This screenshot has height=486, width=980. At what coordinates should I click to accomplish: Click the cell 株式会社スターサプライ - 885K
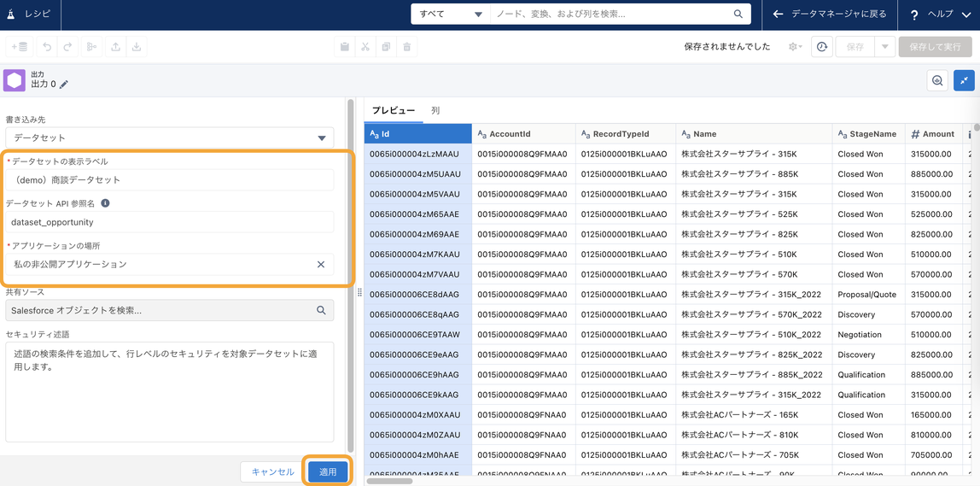(754, 174)
